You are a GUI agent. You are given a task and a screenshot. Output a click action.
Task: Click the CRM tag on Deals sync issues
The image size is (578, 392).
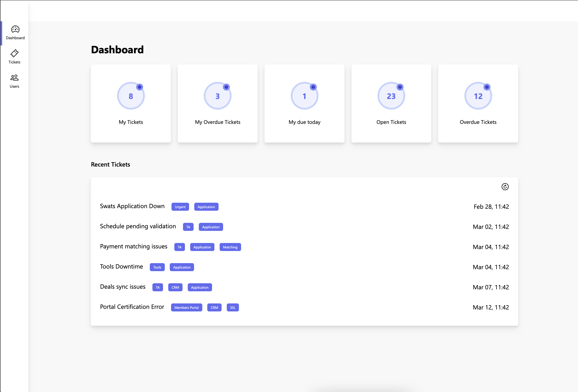[175, 287]
